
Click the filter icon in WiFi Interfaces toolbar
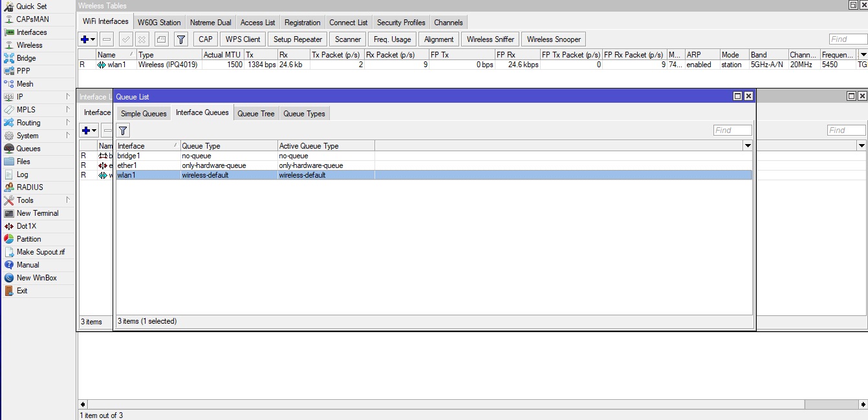180,39
